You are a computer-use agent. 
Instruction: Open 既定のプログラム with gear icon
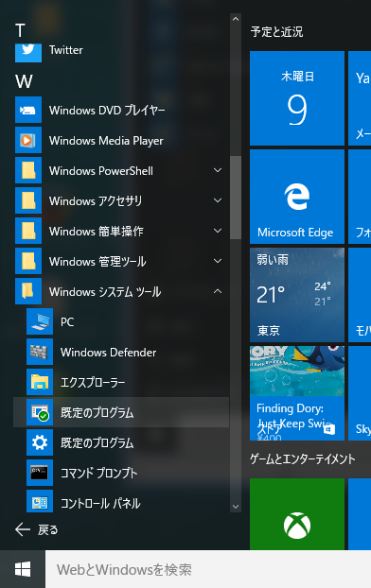(40, 442)
